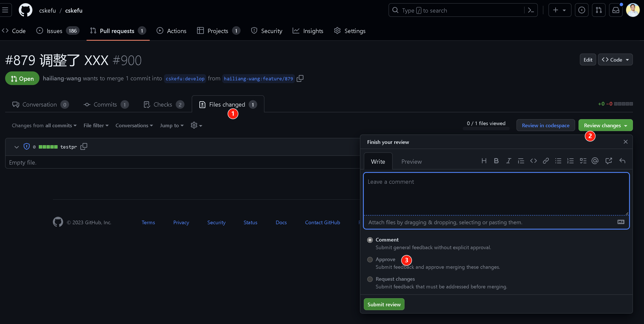Click the Submit review button
The height and width of the screenshot is (324, 644).
[x=384, y=304]
